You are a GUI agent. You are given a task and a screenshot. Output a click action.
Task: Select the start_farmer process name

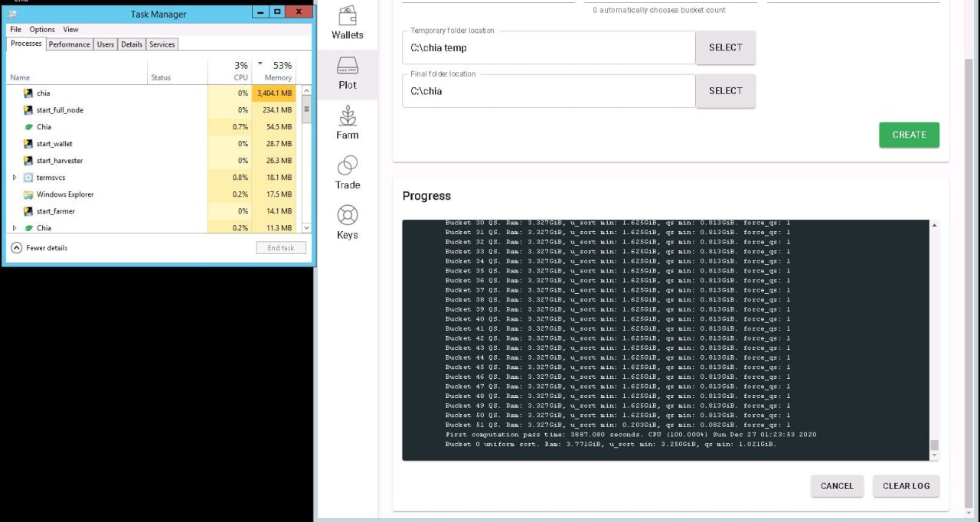[56, 211]
